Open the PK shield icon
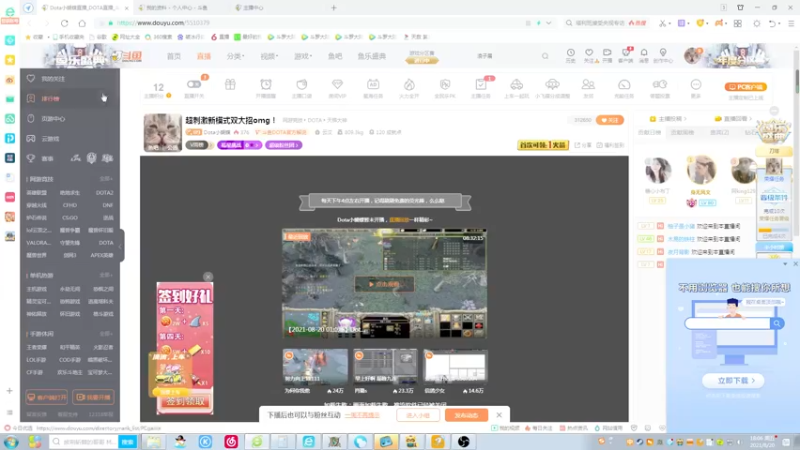 pyautogui.click(x=445, y=84)
